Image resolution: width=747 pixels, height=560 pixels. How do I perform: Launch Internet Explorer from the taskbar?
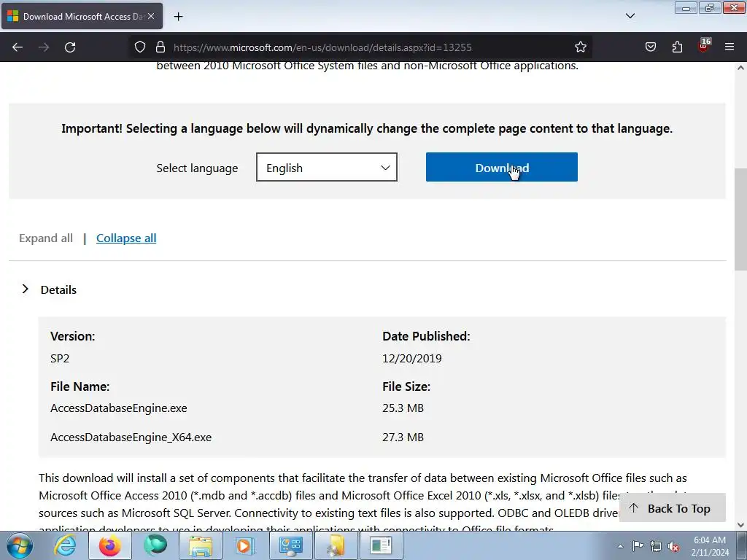click(65, 545)
